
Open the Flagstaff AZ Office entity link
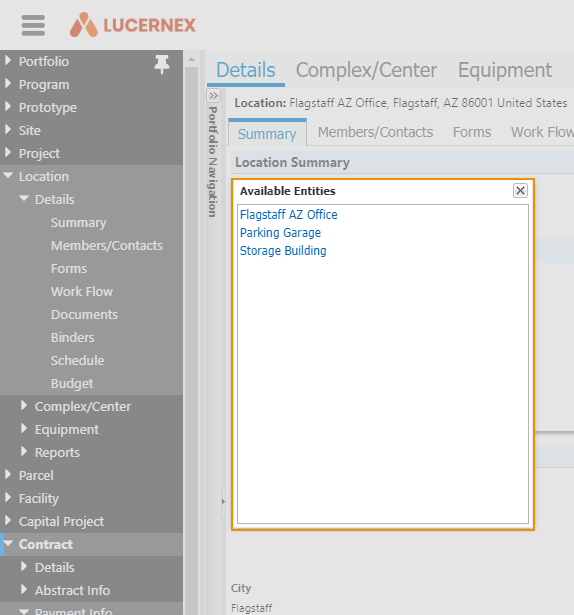tap(289, 215)
